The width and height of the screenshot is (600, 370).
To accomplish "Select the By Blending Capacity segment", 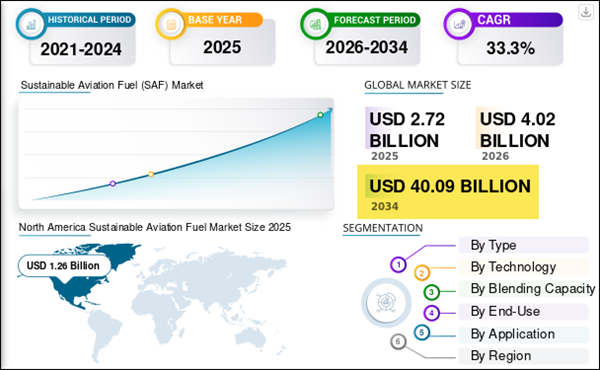I will (x=526, y=289).
